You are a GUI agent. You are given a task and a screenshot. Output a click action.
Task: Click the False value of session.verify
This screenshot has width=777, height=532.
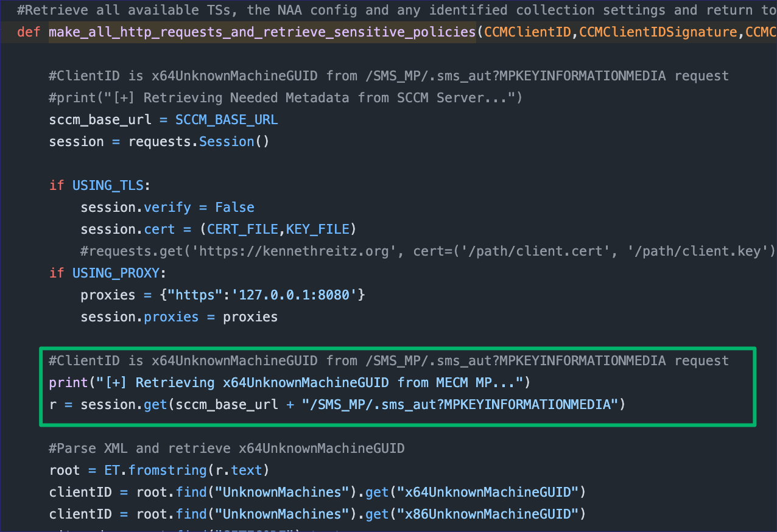234,207
